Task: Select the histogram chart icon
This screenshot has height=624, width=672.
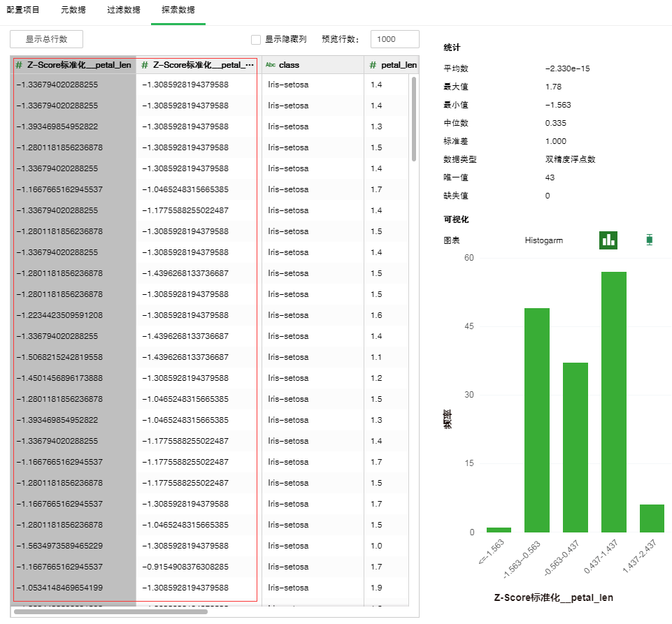Action: [608, 240]
